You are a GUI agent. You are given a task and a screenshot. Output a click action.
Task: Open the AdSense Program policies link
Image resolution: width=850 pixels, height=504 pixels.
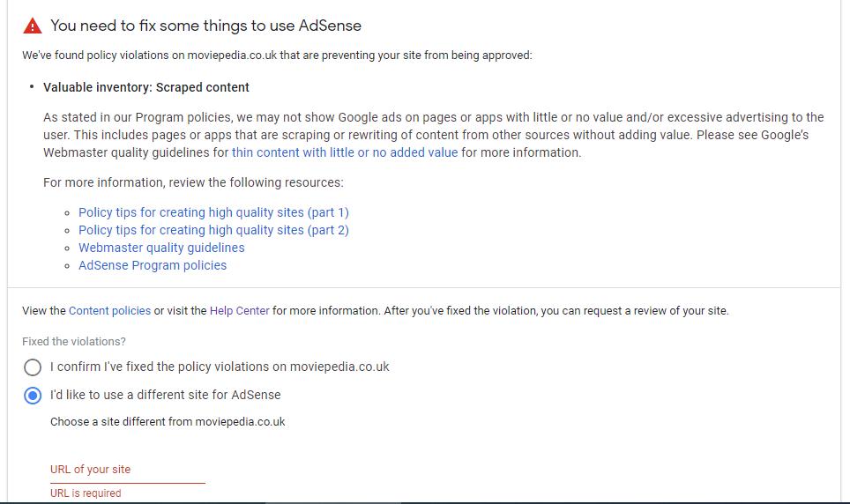(153, 265)
